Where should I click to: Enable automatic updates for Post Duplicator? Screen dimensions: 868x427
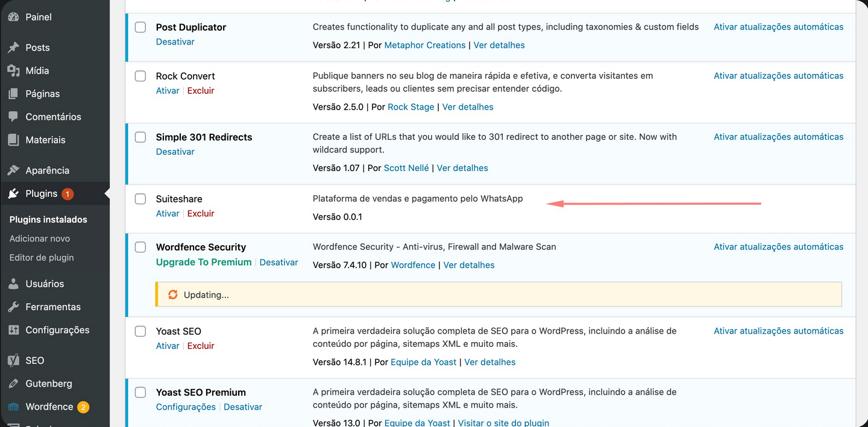(778, 27)
